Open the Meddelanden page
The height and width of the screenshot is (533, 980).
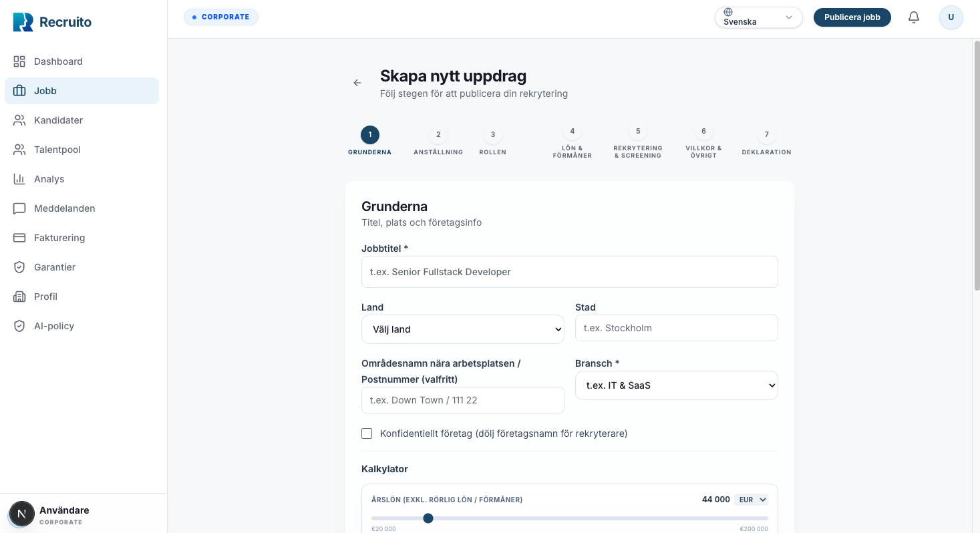pos(81,208)
